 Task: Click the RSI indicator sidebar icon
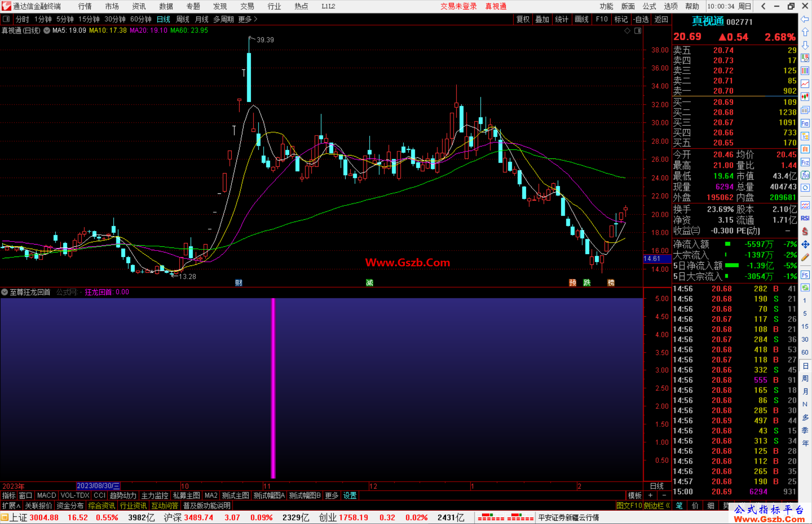pos(805,218)
